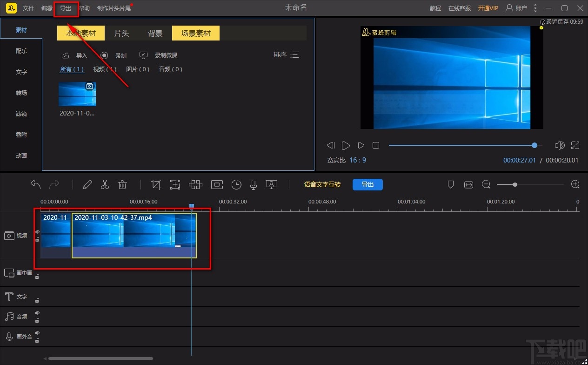Click the preview playback progress slider
This screenshot has width=588, height=365.
click(461, 145)
